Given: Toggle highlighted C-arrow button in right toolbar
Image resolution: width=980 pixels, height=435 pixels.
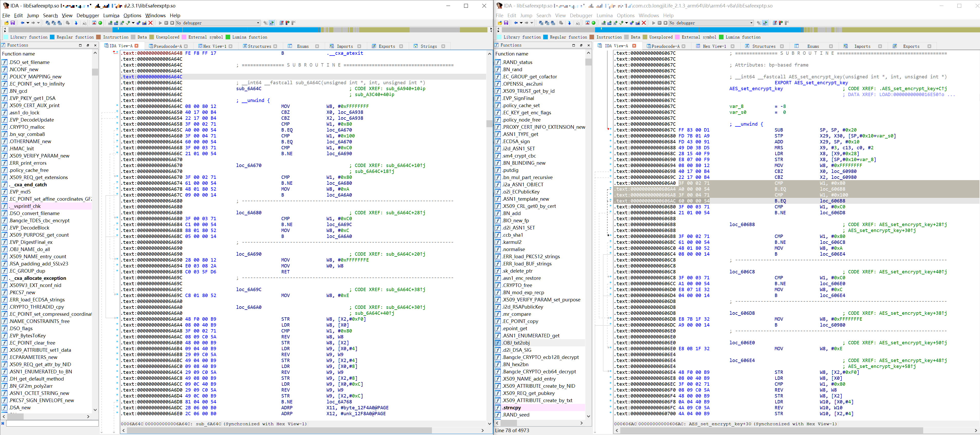Looking at the screenshot, I should click(x=765, y=23).
